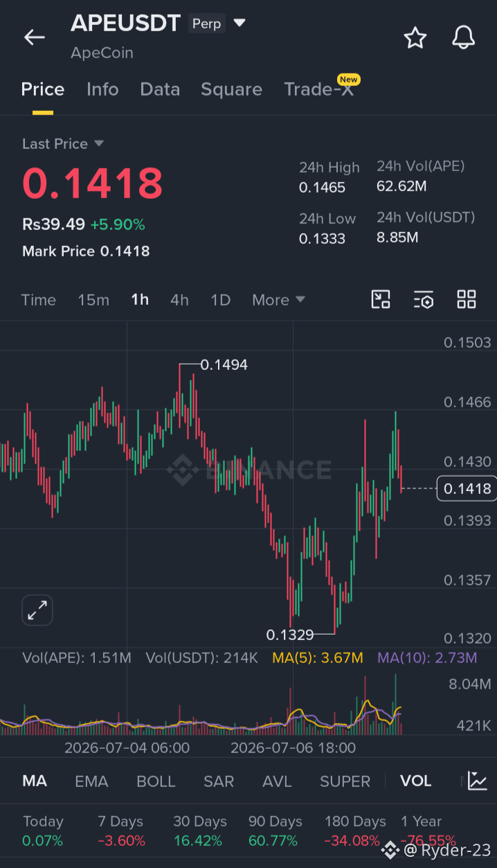Expand chart to fullscreen
Viewport: 497px width, 868px height.
(37, 610)
